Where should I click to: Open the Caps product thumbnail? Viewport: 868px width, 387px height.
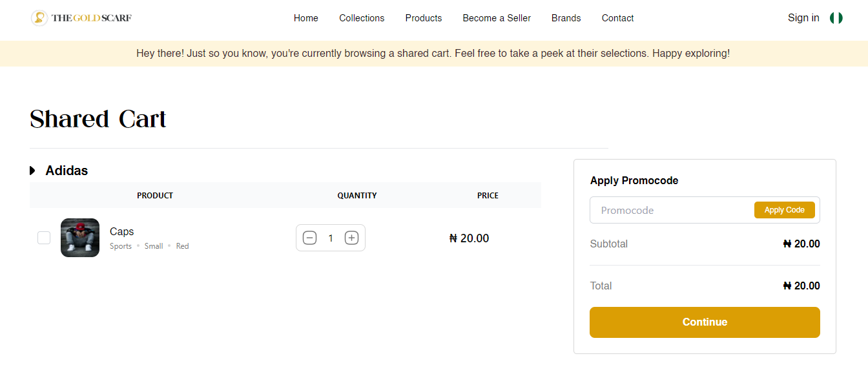point(80,238)
